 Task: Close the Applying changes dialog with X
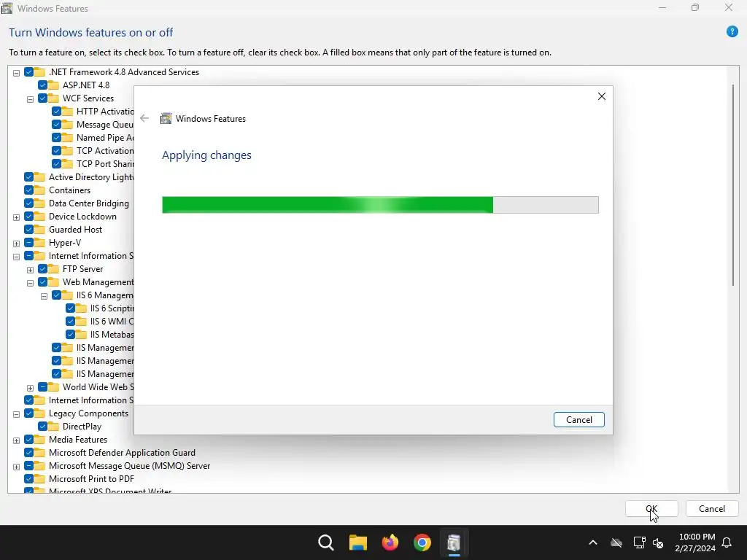(602, 96)
